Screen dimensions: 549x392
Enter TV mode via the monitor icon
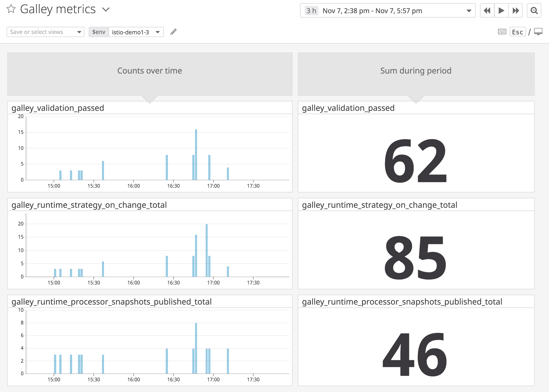point(538,32)
